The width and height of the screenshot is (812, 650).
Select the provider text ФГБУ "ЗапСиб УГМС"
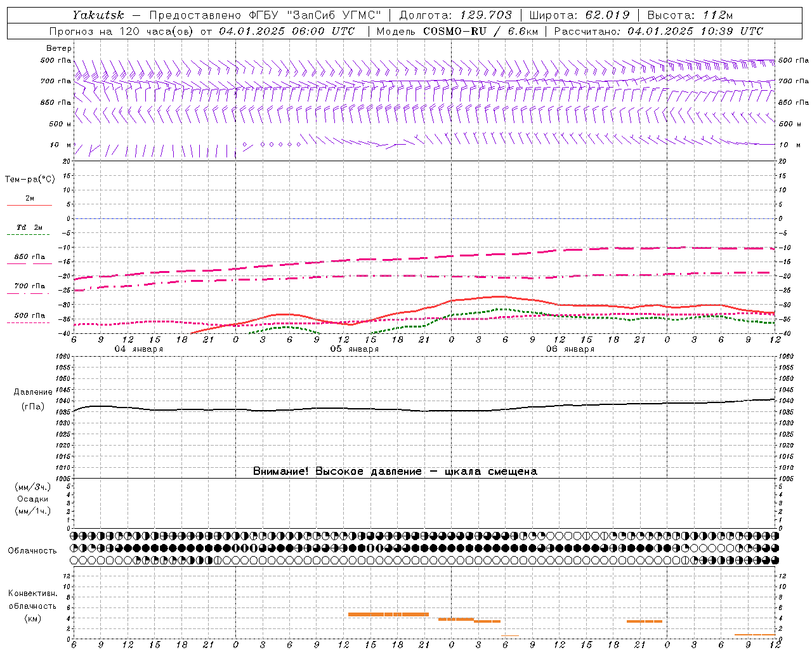point(315,15)
